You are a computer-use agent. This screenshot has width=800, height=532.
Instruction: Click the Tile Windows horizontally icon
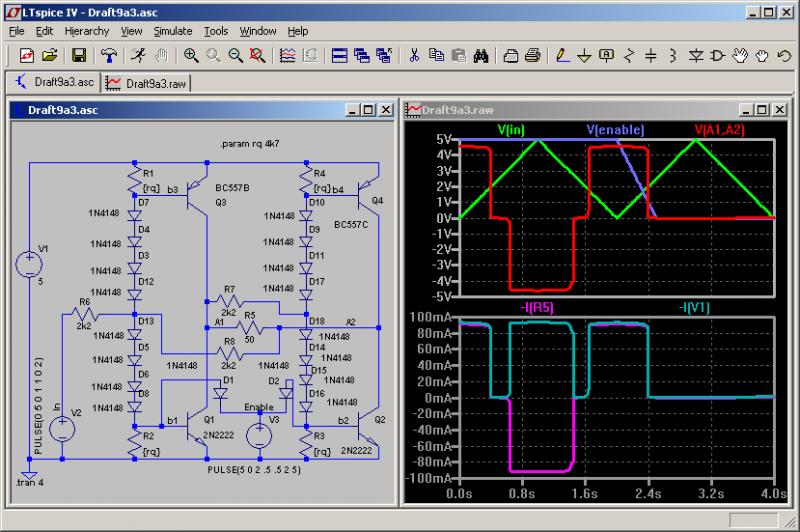tap(339, 55)
